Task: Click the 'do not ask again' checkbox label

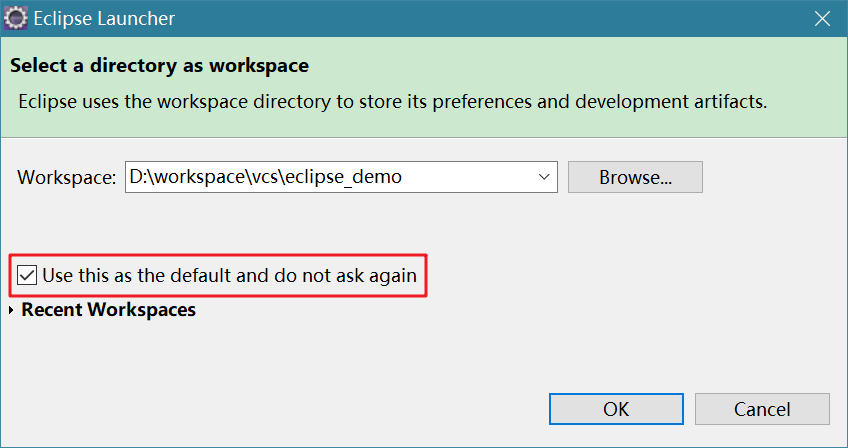Action: [229, 274]
